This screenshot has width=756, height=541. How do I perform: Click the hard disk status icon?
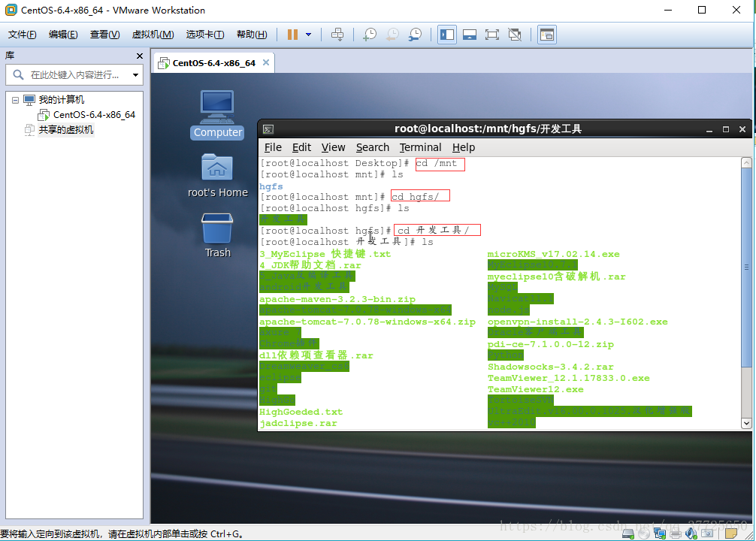627,533
